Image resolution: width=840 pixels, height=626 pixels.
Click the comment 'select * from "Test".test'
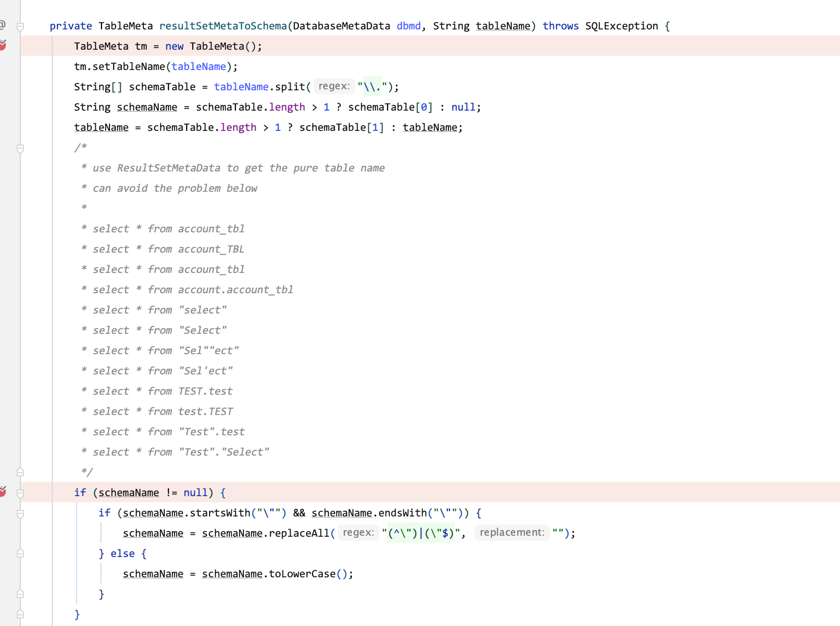pyautogui.click(x=168, y=432)
